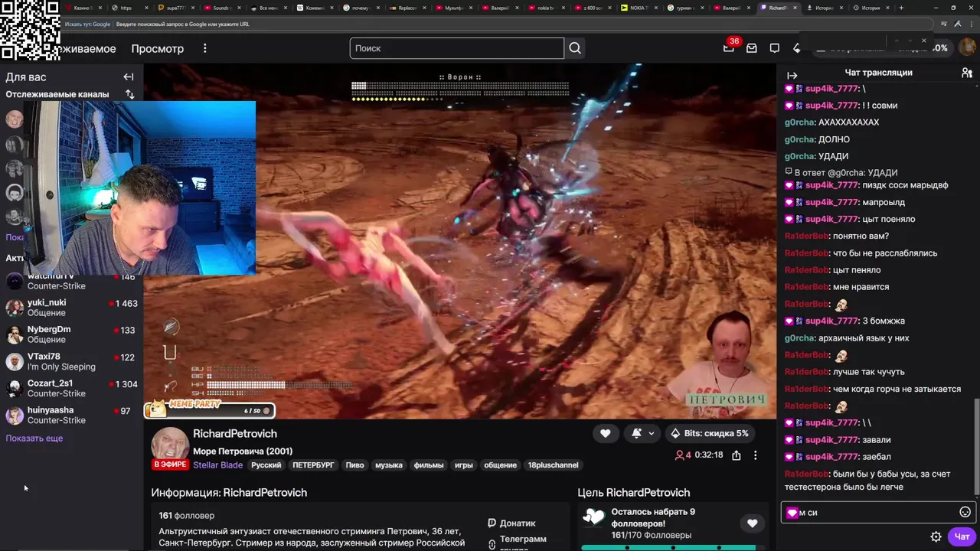Open the whispers envelope icon
The height and width of the screenshot is (551, 980).
[752, 48]
